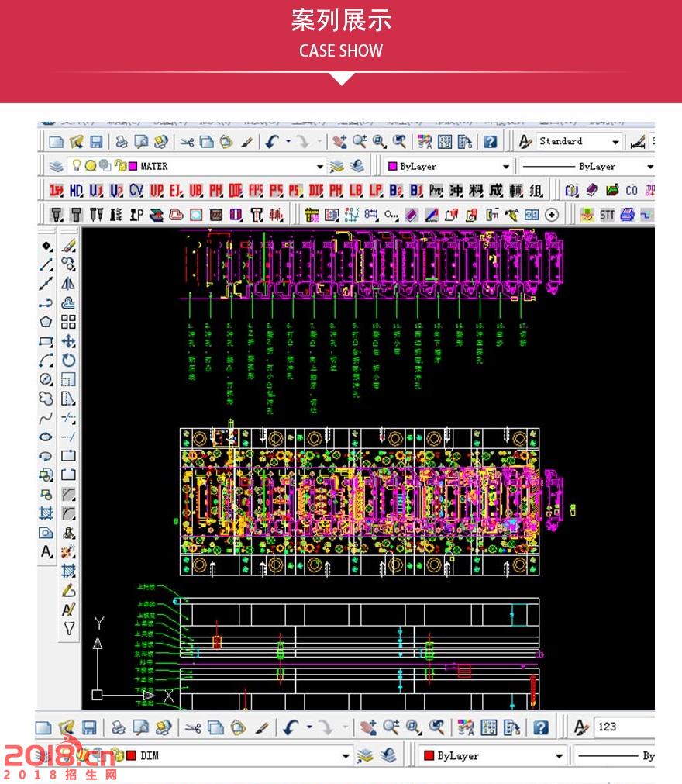Click Layer Previous icon beside MATER layer
Screen dimensions: 682x784
(356, 166)
